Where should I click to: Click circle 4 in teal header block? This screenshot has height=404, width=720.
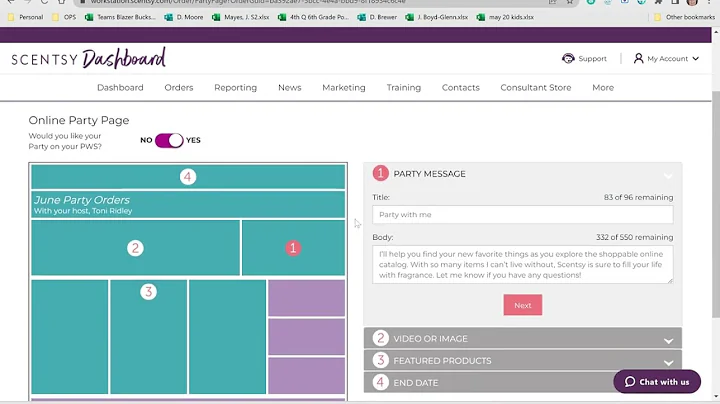[187, 177]
